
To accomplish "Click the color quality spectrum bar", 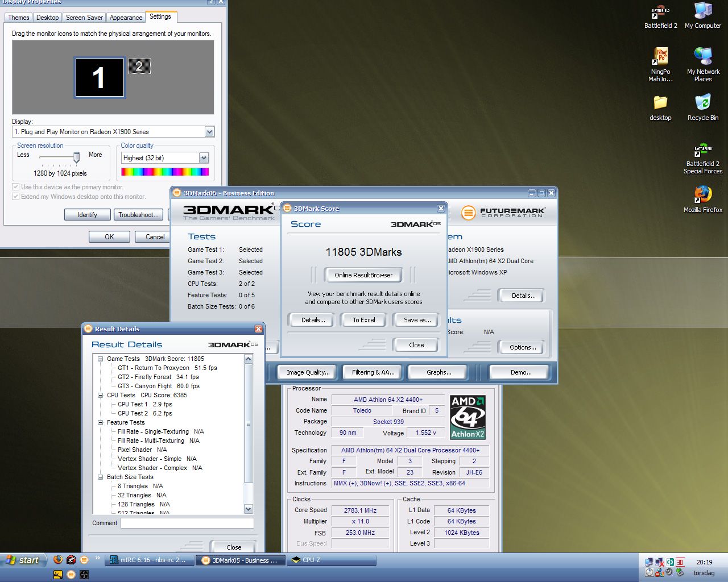I will coord(165,172).
